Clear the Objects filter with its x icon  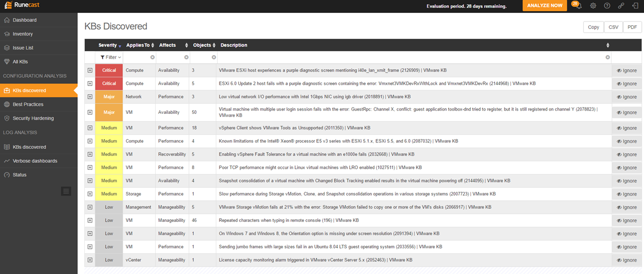tap(214, 57)
